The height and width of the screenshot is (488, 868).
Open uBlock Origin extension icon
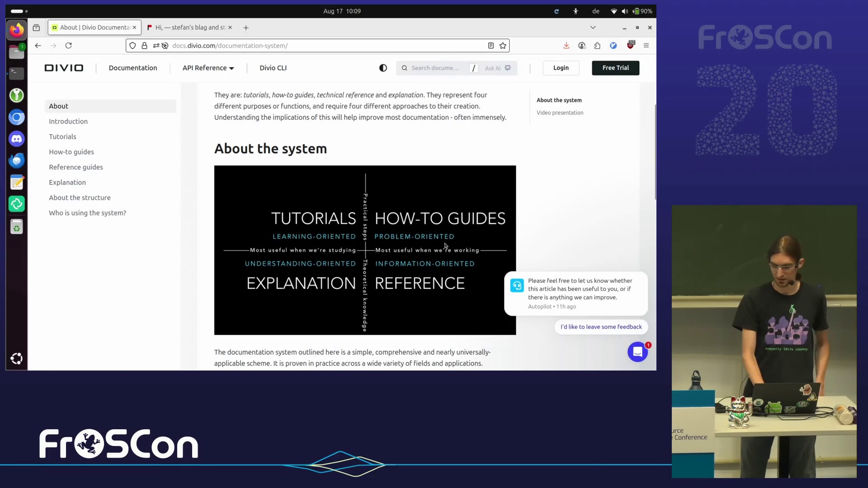point(631,45)
